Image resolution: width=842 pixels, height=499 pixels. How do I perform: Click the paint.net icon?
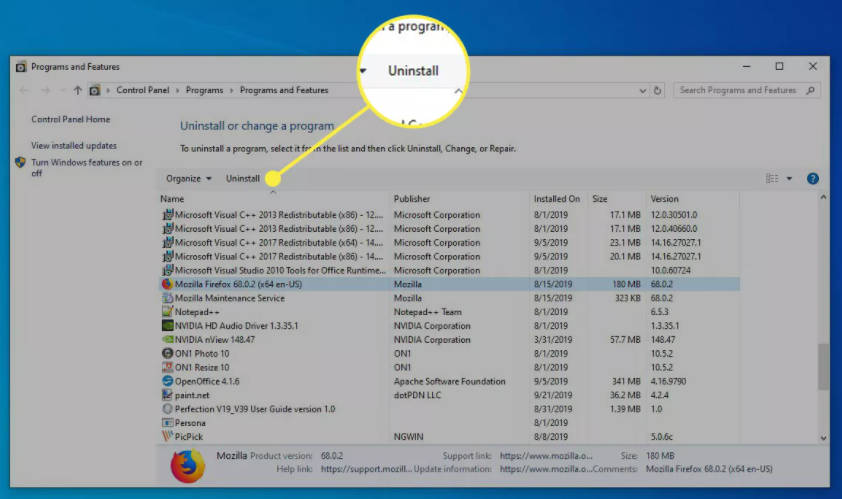pos(168,395)
